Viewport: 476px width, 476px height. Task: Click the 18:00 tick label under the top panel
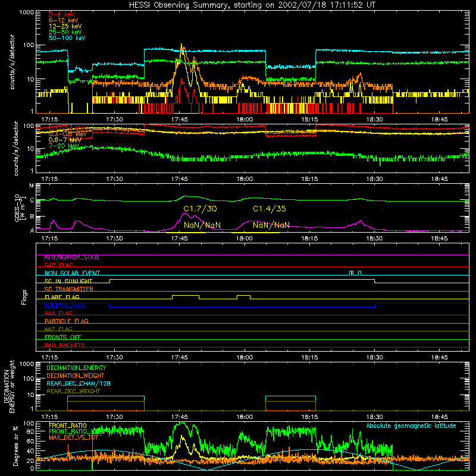click(x=245, y=120)
